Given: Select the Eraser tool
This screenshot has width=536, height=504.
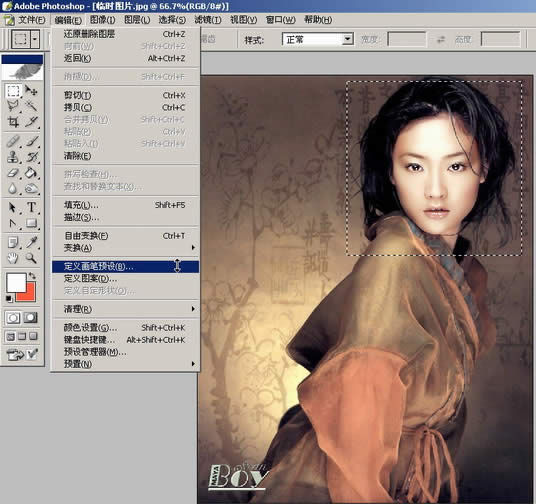Looking at the screenshot, I should coord(13,173).
